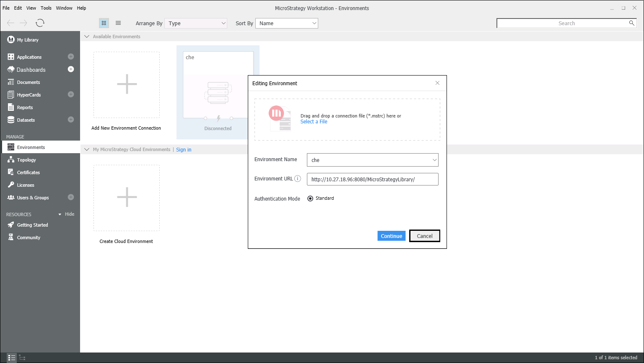Click the '1 of 1 items selected' status text
Screen dimensions: 644x363
tap(616, 358)
